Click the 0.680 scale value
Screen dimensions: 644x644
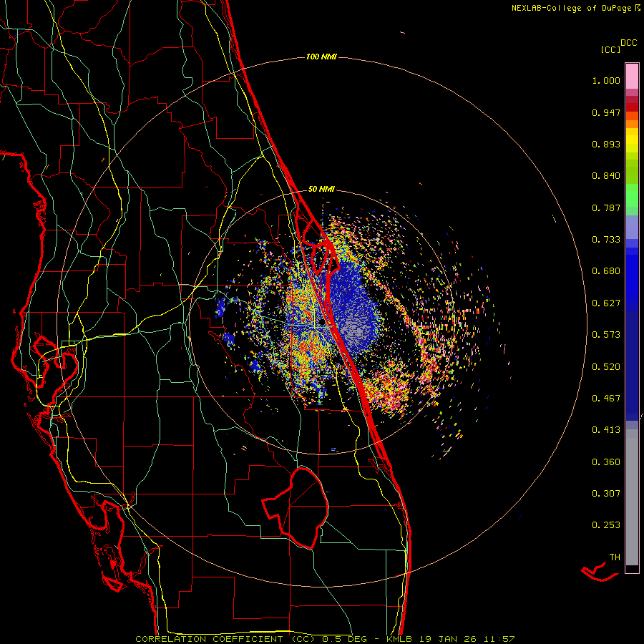tap(606, 271)
